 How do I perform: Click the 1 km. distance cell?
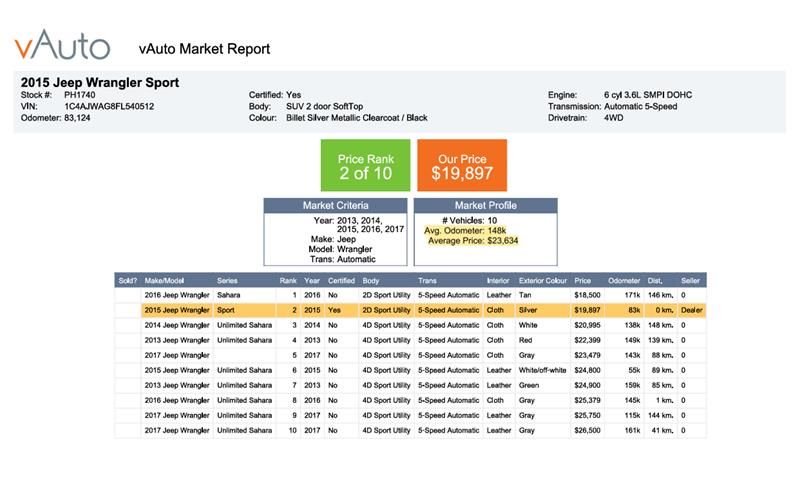pos(665,400)
